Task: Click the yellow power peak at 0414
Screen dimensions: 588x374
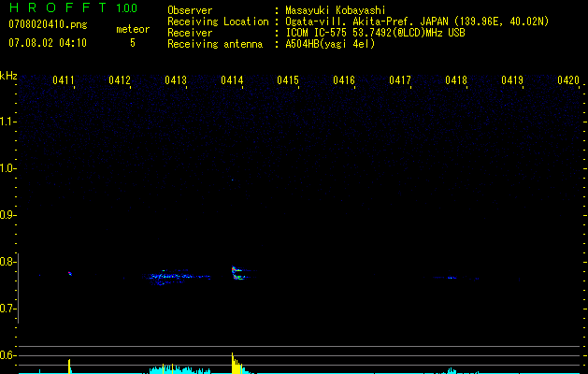Action: click(x=237, y=363)
